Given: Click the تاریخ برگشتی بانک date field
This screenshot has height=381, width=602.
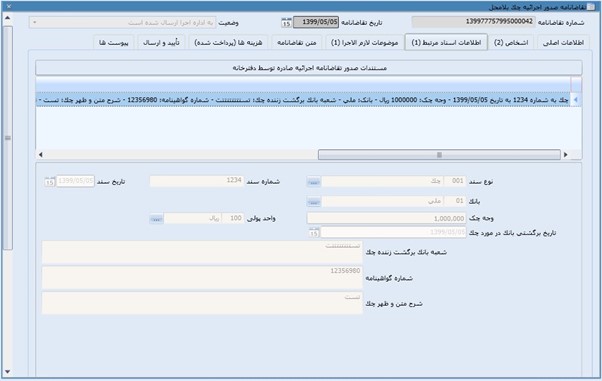Looking at the screenshot, I should click(x=393, y=232).
